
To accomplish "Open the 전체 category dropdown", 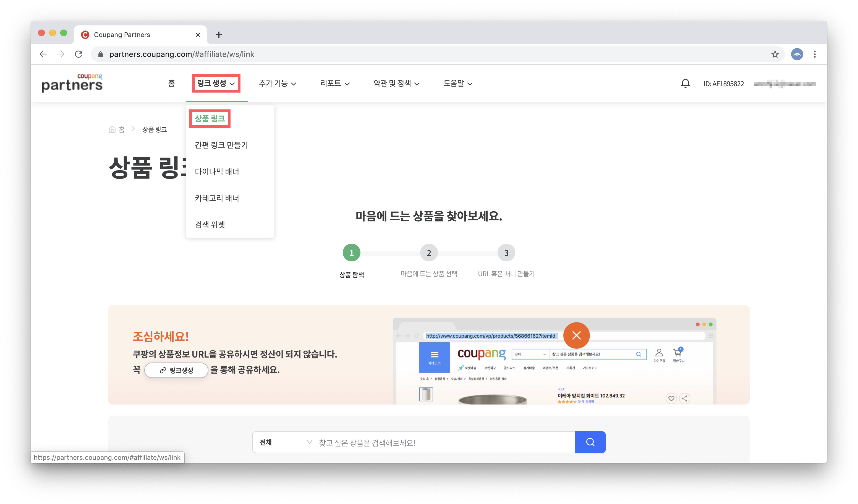I will [285, 442].
